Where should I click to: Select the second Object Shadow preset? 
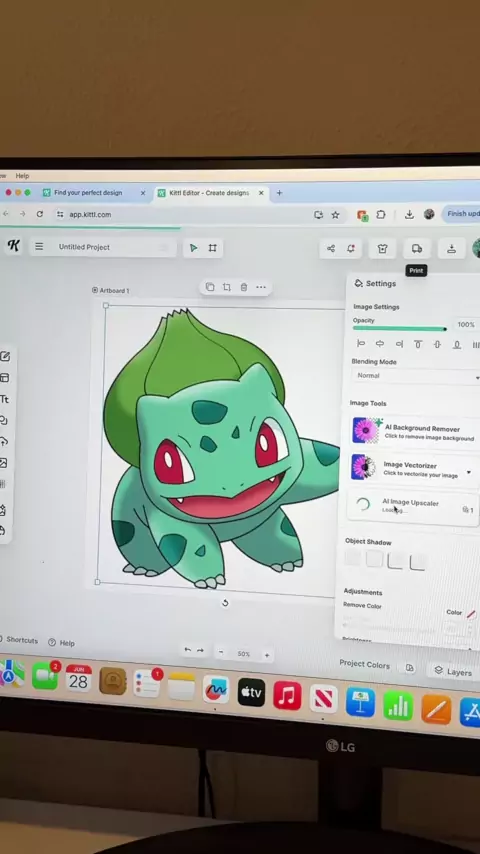point(374,559)
